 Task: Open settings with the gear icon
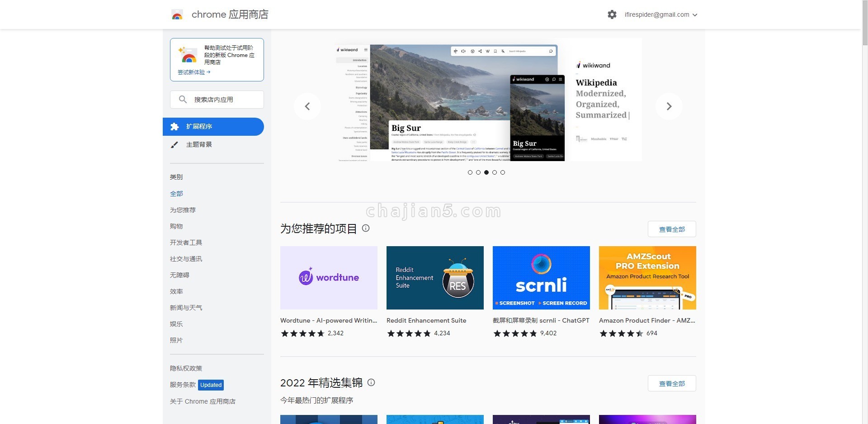click(x=612, y=14)
